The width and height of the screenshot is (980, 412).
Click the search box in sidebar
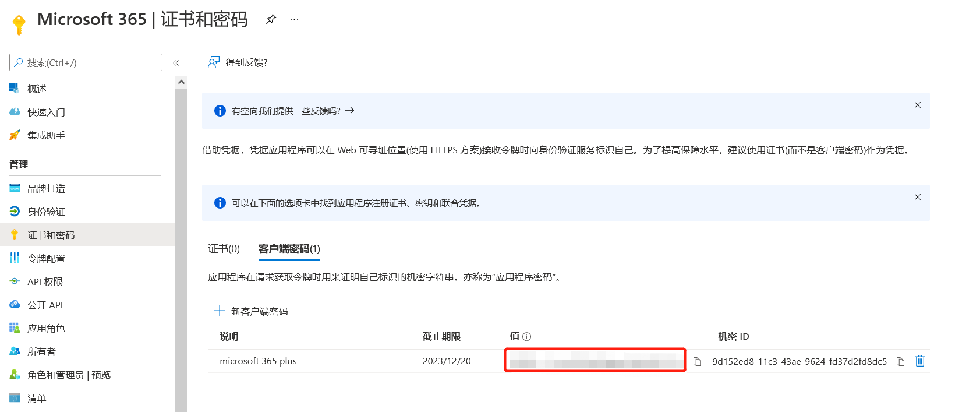tap(86, 62)
